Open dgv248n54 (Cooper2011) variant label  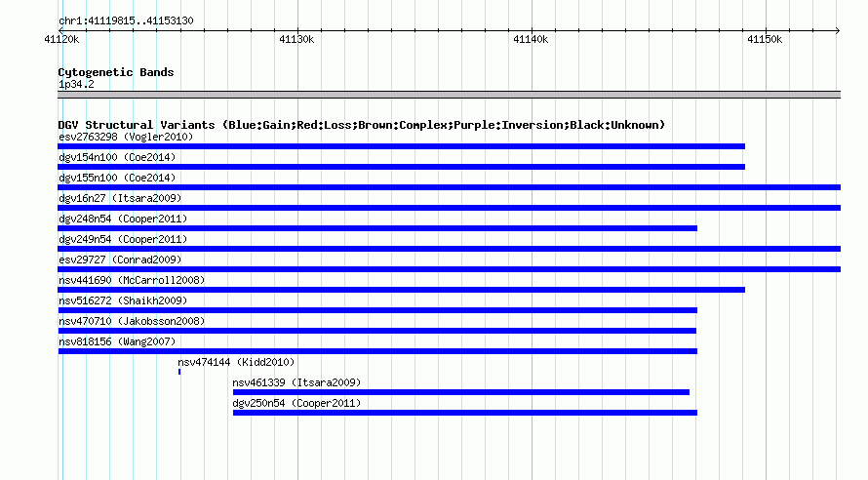[x=123, y=219]
